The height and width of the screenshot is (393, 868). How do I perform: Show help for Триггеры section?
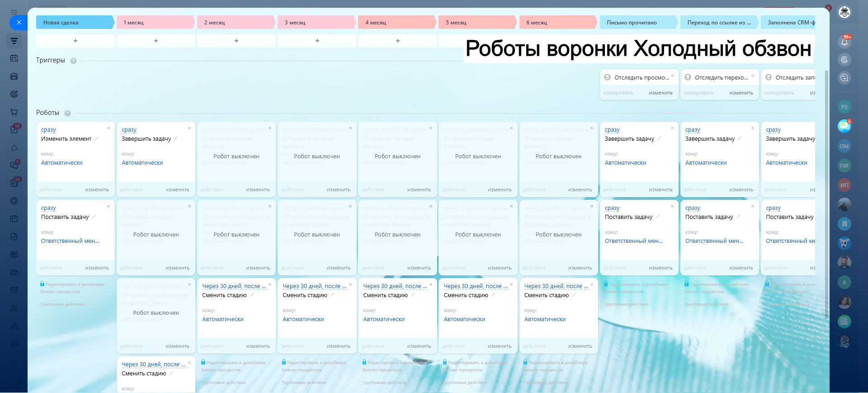point(73,61)
